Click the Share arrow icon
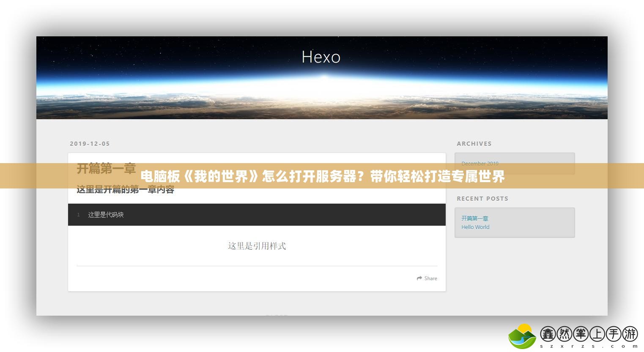Screen dimensions: 644x352 tap(419, 278)
